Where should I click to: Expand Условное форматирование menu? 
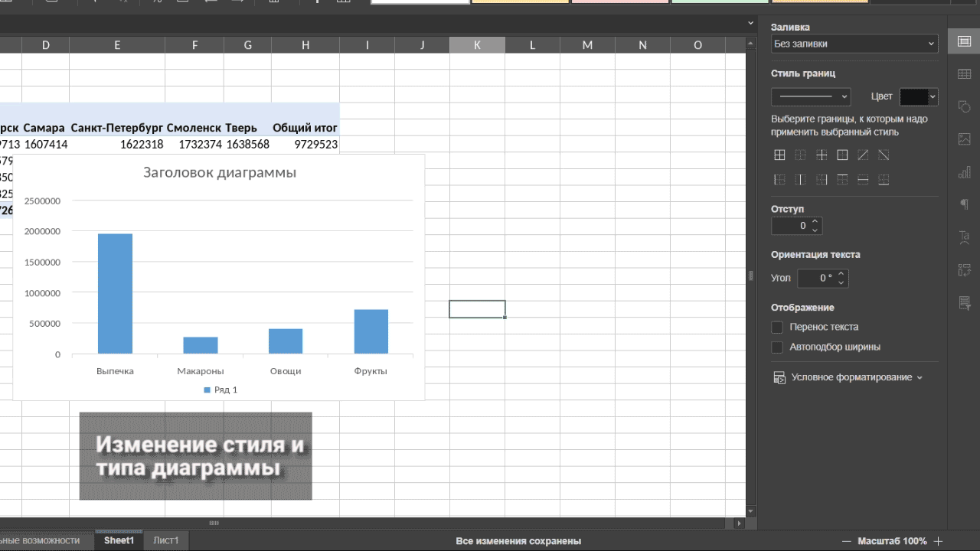848,377
